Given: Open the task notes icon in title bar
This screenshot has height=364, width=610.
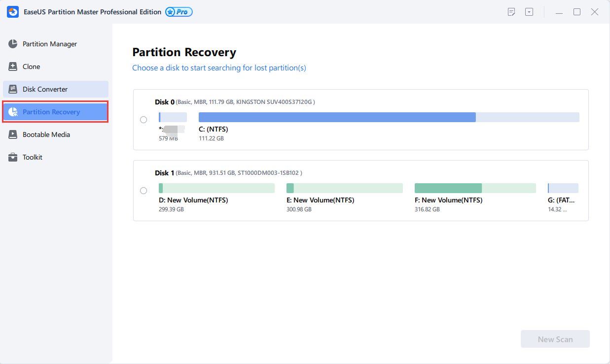Looking at the screenshot, I should point(511,12).
